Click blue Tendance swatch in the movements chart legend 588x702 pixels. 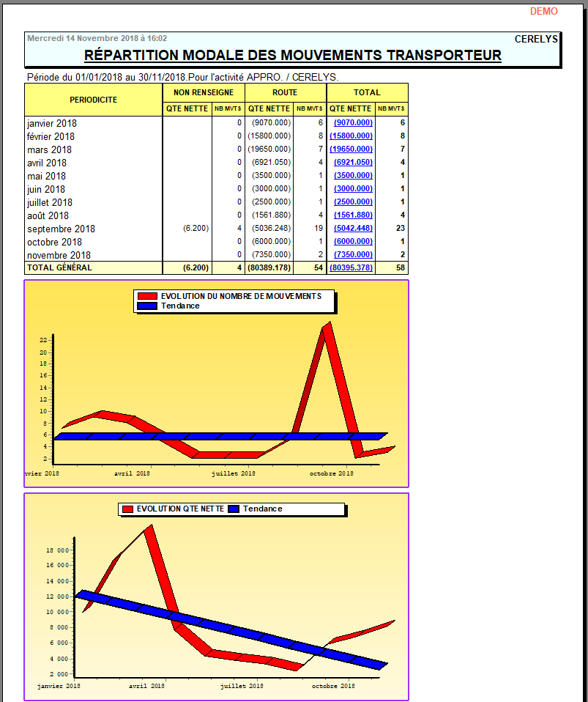(148, 306)
